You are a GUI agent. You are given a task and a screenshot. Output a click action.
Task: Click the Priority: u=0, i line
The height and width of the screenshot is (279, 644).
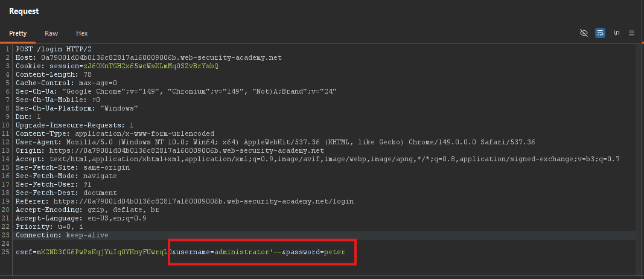(x=49, y=227)
